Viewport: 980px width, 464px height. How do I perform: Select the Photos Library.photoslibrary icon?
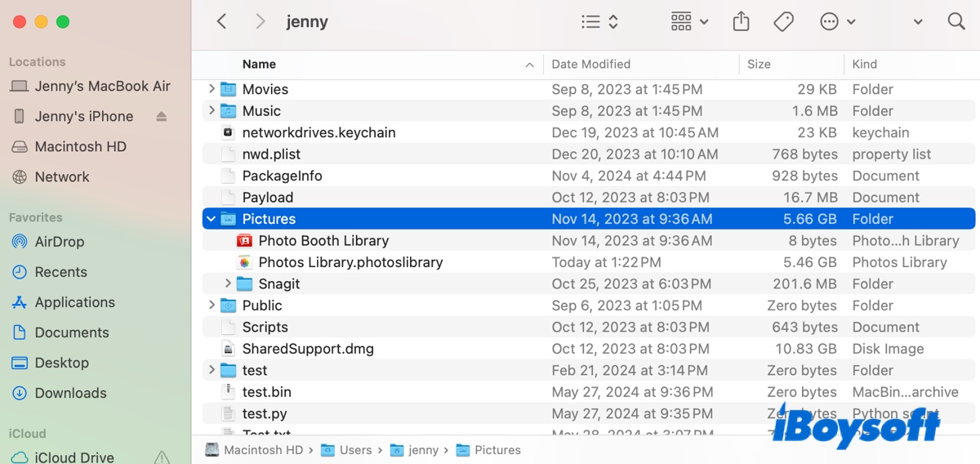(244, 262)
